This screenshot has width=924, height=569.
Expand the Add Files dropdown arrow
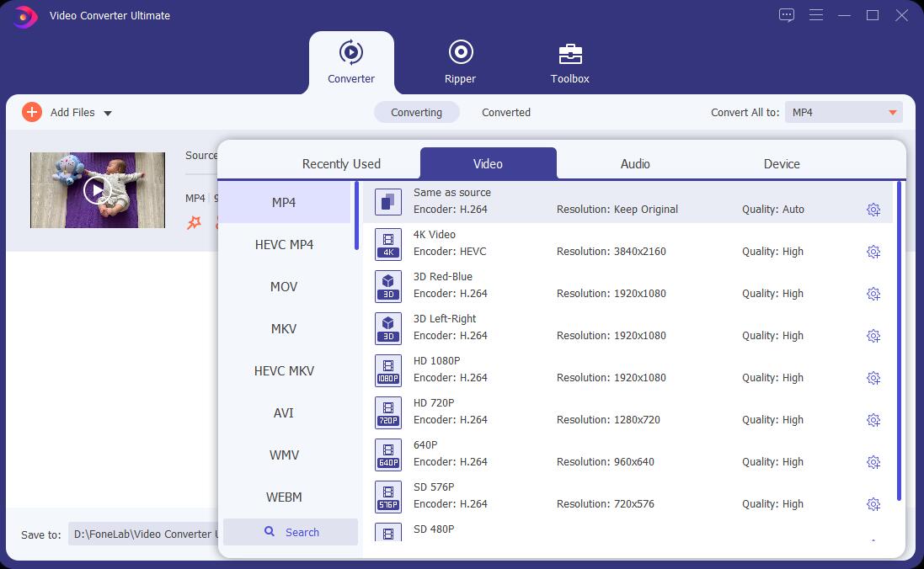[x=108, y=113]
